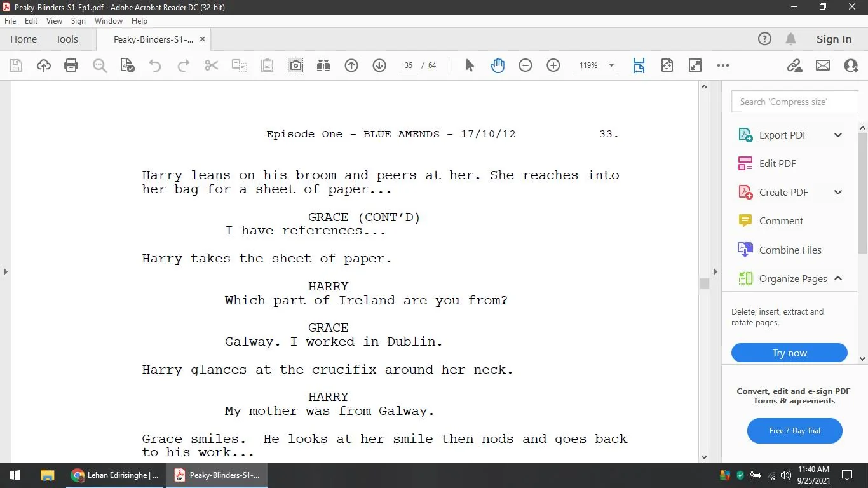This screenshot has height=488, width=868.
Task: Open the View menu
Action: point(54,21)
